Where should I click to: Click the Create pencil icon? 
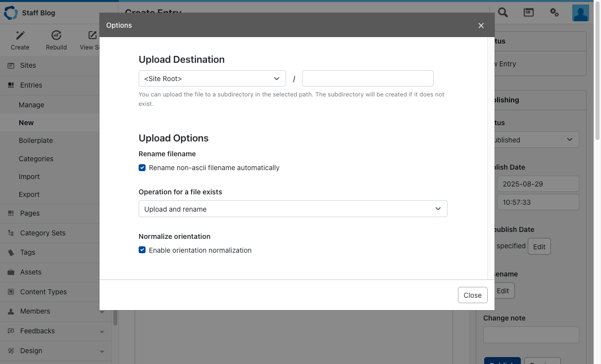(x=20, y=35)
